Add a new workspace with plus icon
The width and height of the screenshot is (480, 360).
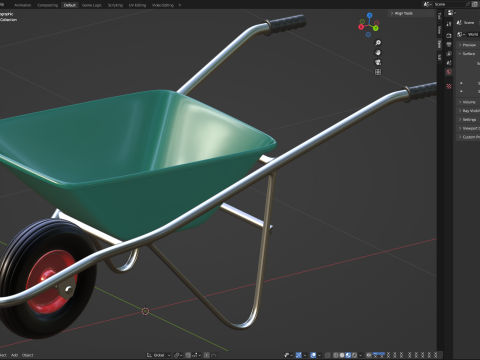(x=180, y=5)
